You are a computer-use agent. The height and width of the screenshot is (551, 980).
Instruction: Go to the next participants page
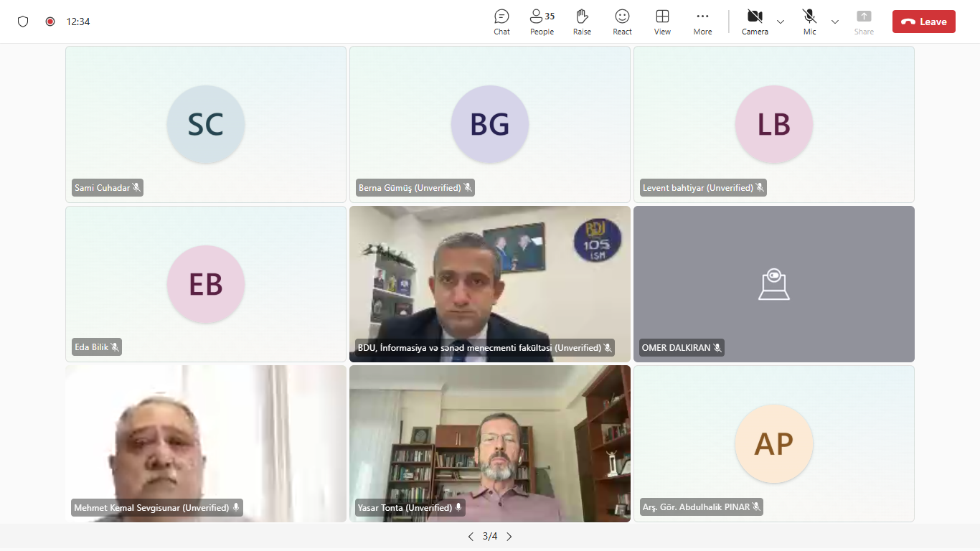(x=509, y=537)
